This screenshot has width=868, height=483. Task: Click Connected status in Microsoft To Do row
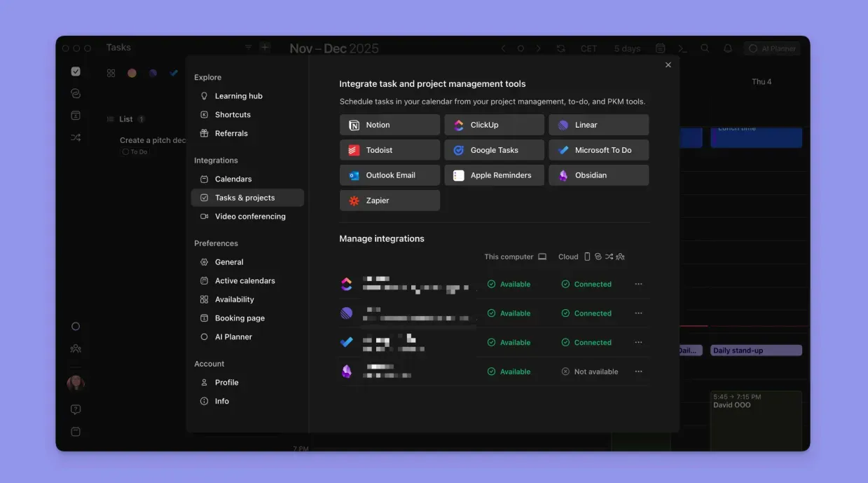click(x=586, y=342)
